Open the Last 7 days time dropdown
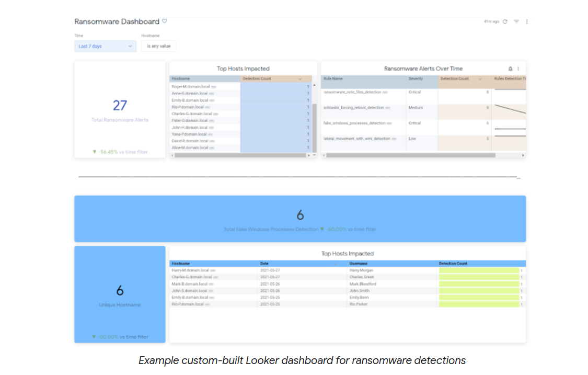 [x=106, y=46]
